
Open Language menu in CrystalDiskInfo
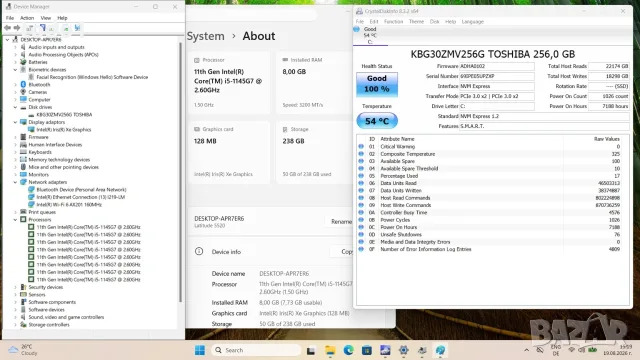(x=473, y=22)
